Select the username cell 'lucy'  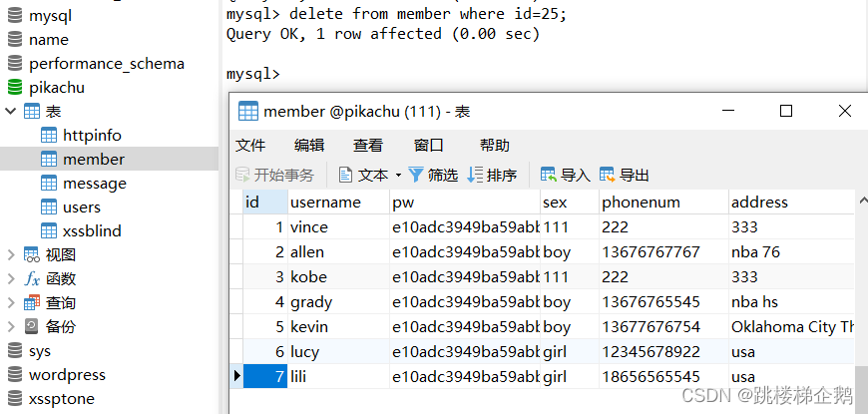point(339,351)
